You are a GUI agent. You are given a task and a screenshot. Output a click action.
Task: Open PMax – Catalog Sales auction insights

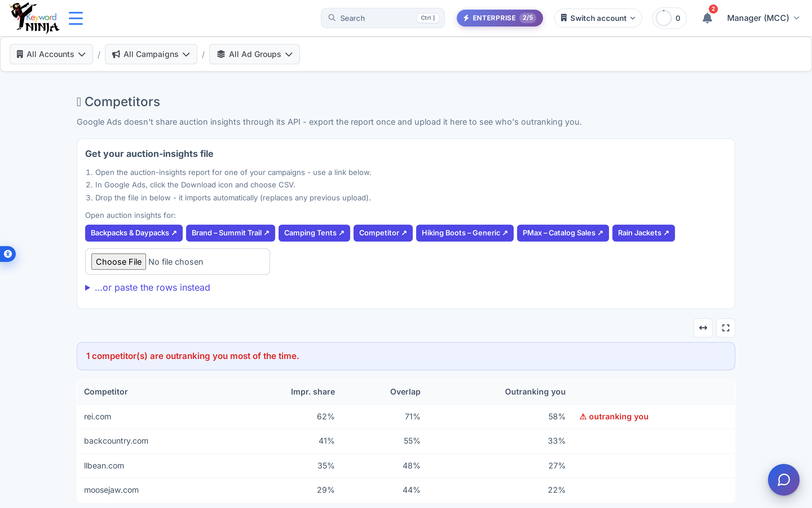tap(563, 233)
